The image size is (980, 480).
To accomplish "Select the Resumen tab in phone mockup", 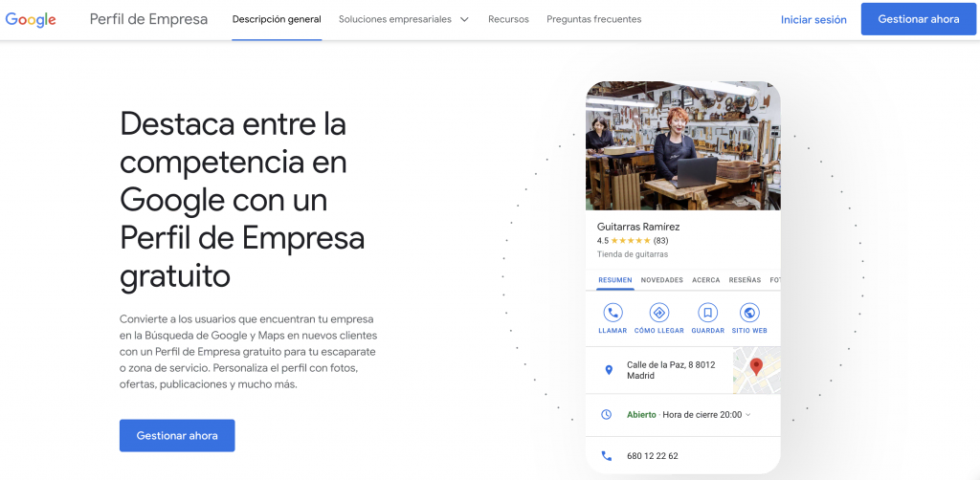I will pyautogui.click(x=614, y=280).
